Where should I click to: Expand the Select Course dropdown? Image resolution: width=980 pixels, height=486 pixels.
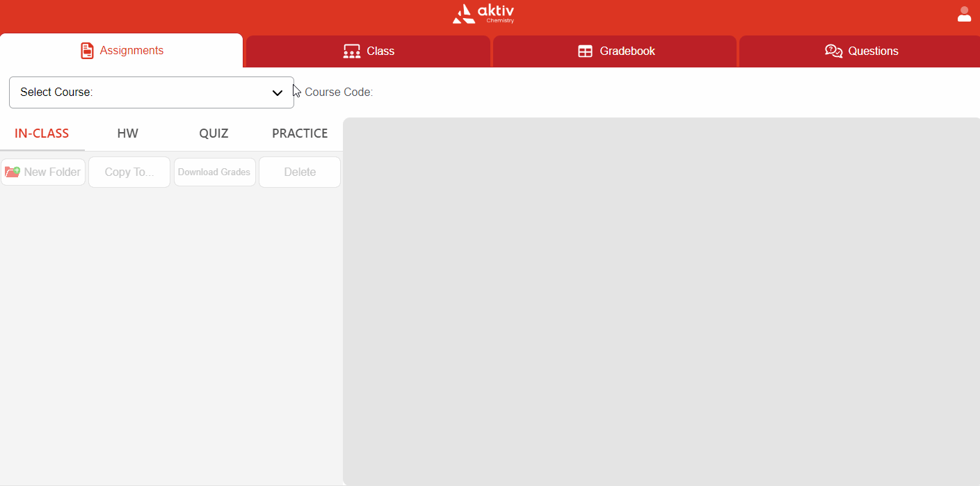[152, 92]
